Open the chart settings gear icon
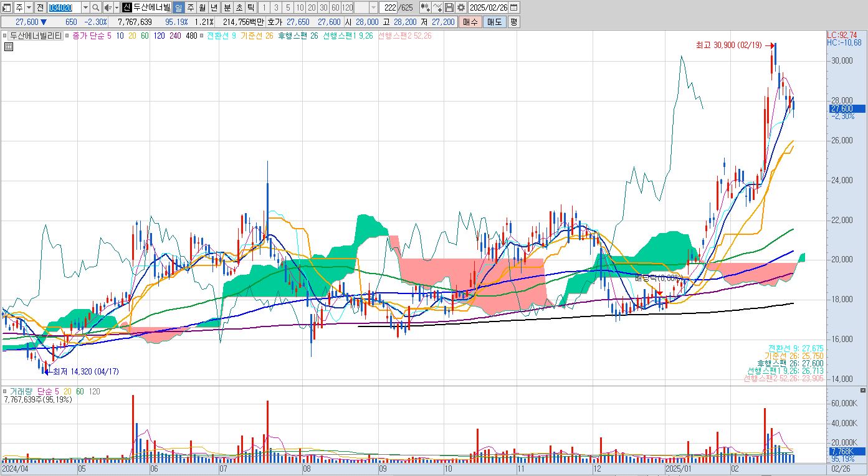The width and height of the screenshot is (868, 476). (x=461, y=7)
